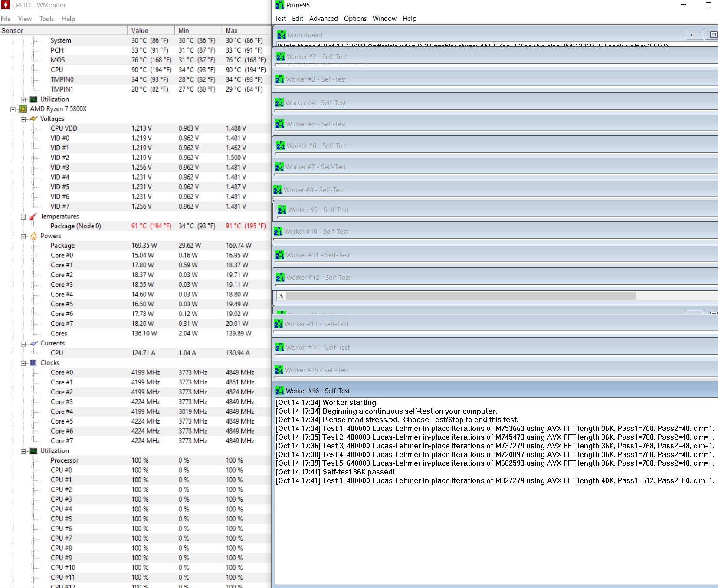The height and width of the screenshot is (588, 718).
Task: Collapse the Currents tree section
Action: (x=23, y=344)
